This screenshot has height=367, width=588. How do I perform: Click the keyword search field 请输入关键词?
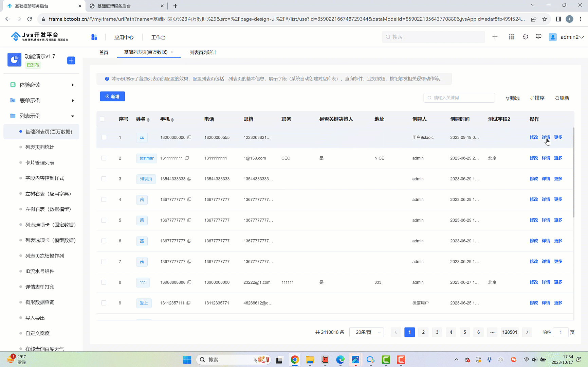click(459, 98)
